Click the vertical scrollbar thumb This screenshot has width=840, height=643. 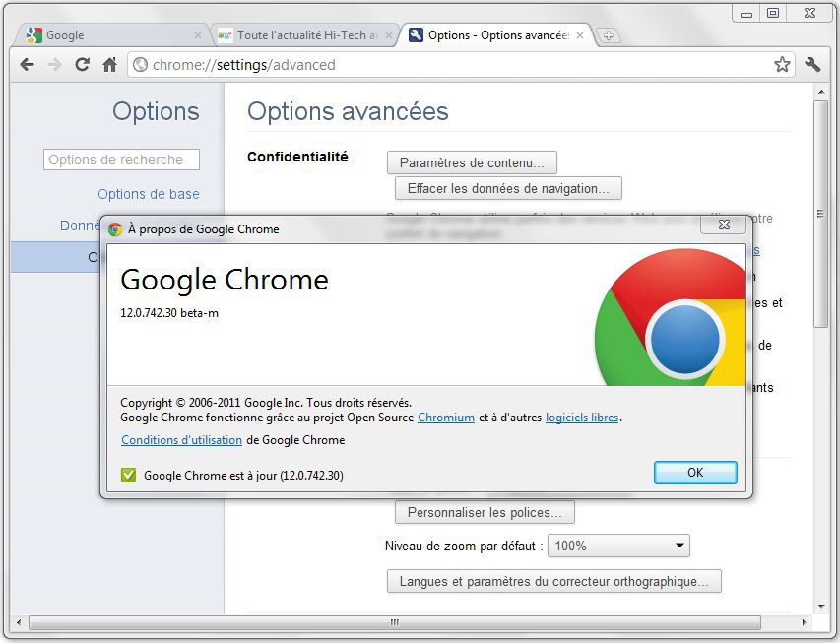[820, 214]
